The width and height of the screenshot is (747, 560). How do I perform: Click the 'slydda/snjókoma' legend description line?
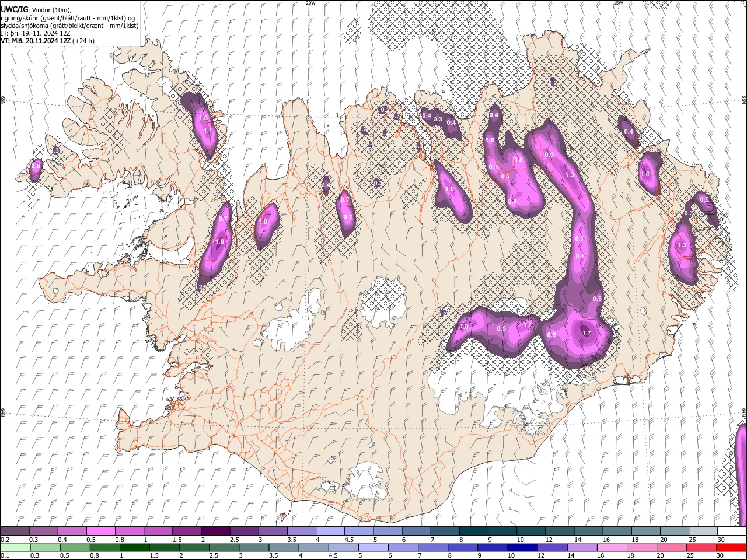coord(69,26)
